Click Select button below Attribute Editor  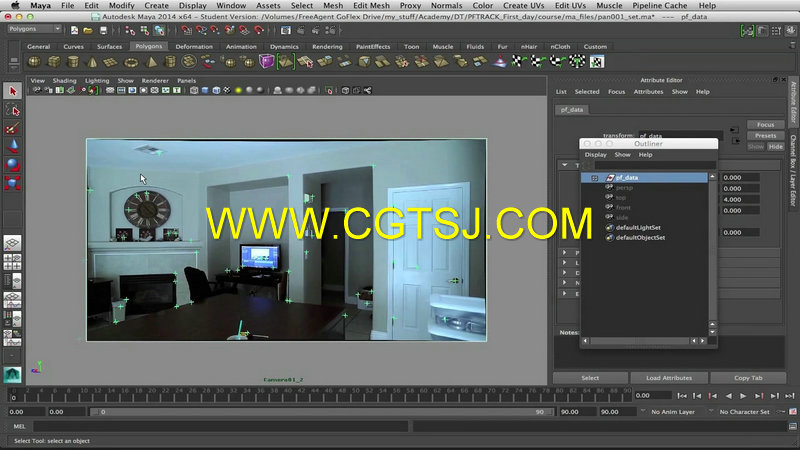[590, 378]
